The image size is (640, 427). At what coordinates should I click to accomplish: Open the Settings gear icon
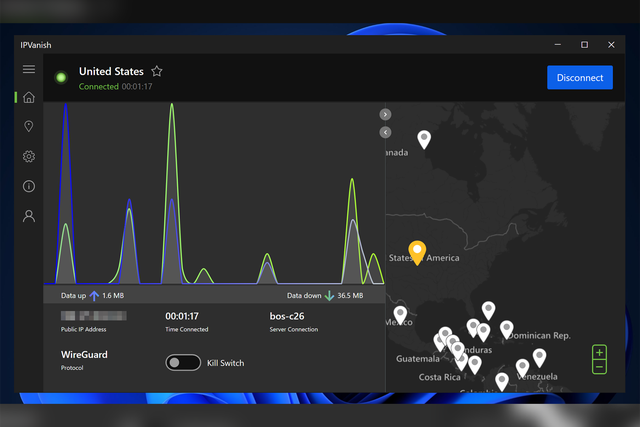(x=29, y=156)
